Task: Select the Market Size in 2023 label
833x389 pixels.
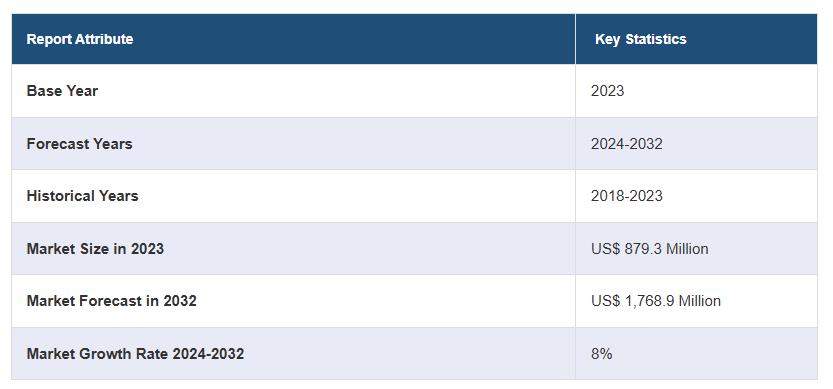Action: point(95,249)
